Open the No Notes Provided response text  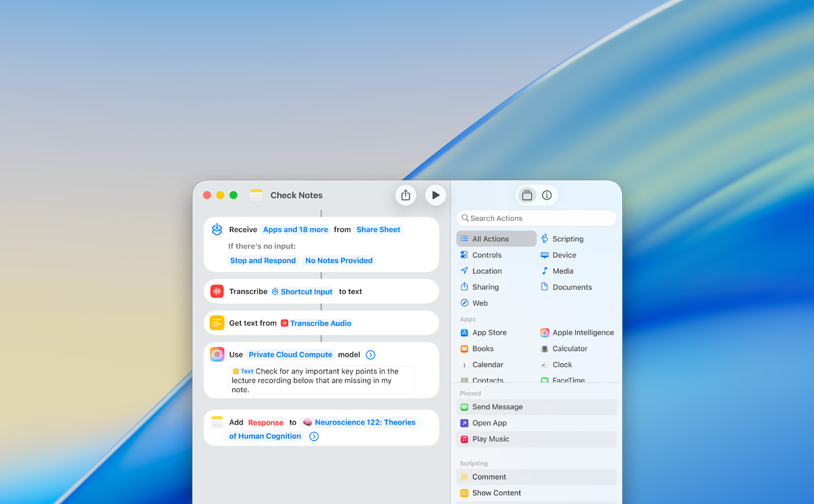point(339,260)
